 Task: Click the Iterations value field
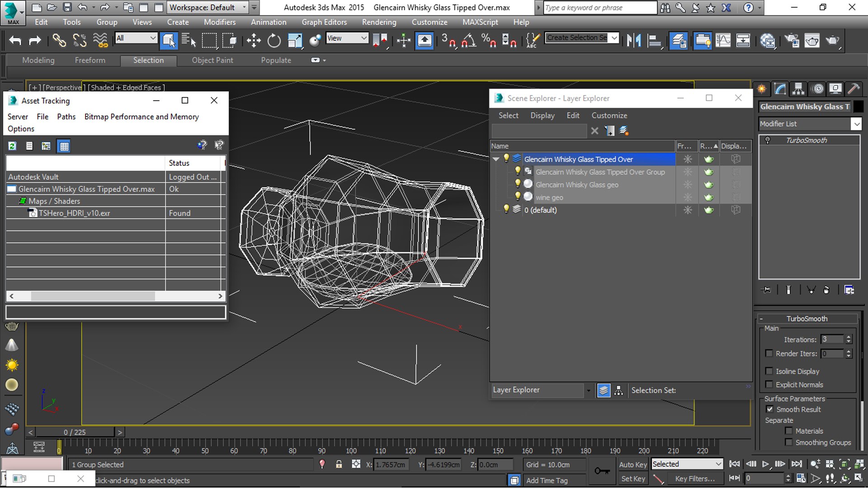[x=832, y=339]
